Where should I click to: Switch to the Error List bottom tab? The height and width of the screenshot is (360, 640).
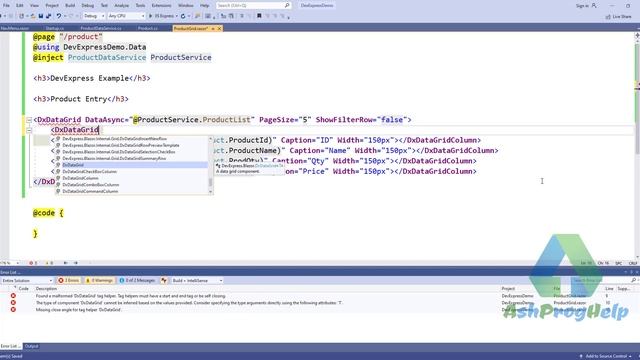(x=11, y=346)
